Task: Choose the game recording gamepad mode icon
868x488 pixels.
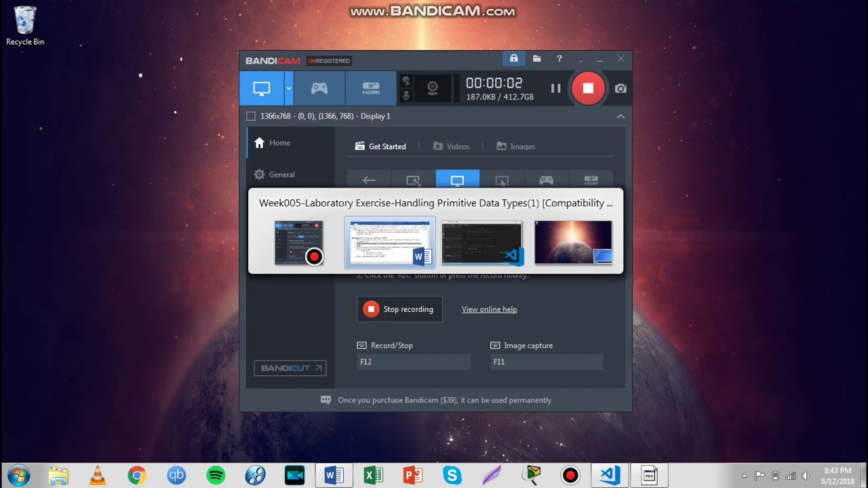Action: 546,180
